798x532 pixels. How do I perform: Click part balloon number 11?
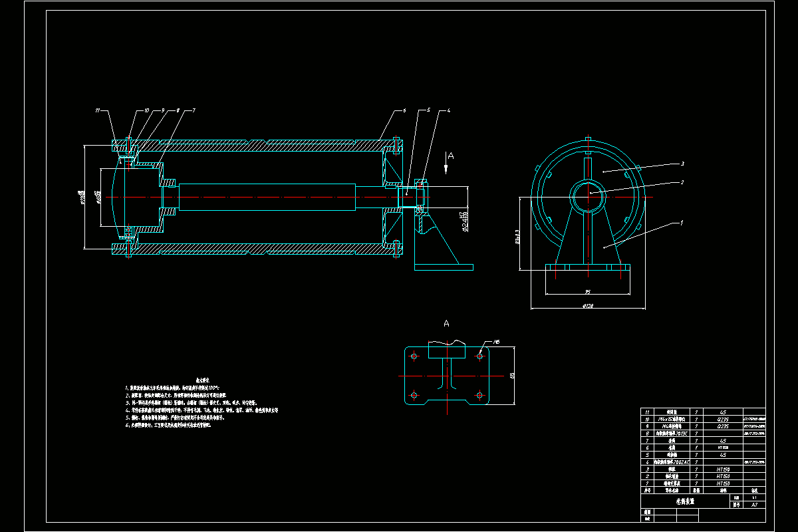click(98, 110)
